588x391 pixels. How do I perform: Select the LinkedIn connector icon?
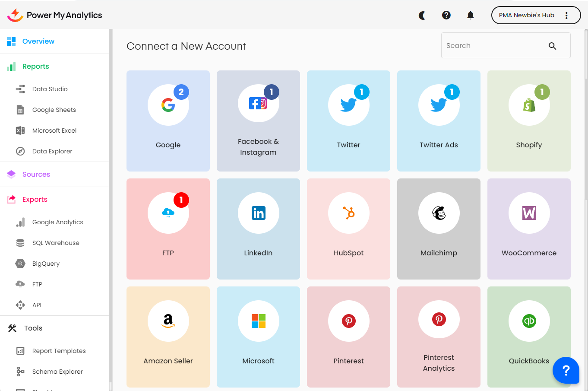258,213
